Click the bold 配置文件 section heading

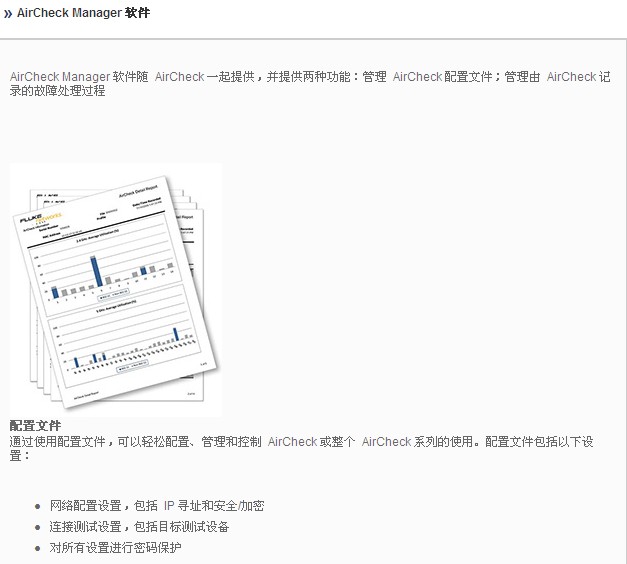point(35,425)
